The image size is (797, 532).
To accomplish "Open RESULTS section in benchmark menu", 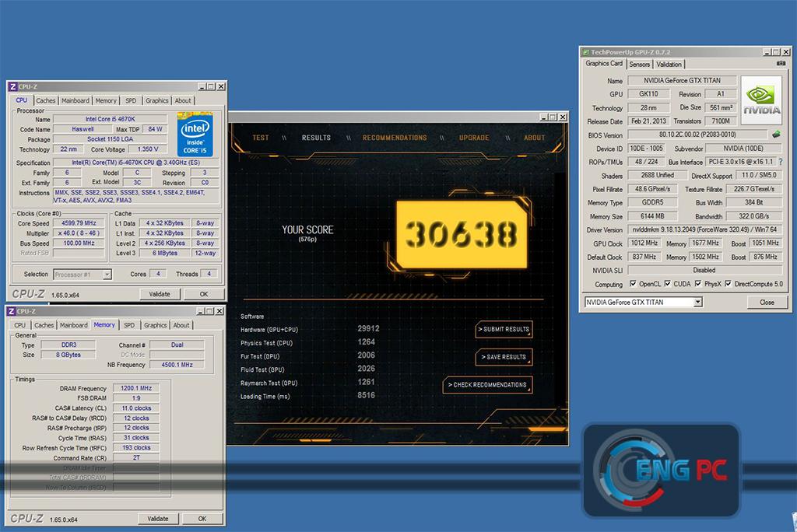I will 316,138.
